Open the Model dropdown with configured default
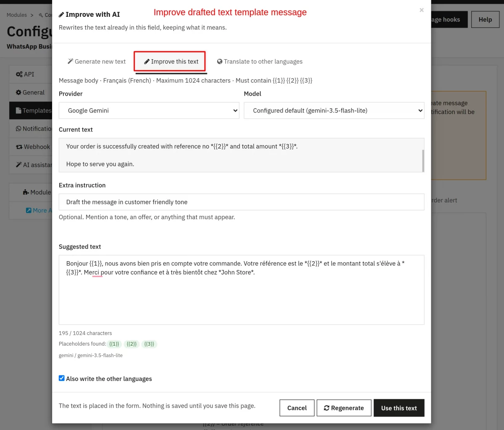The width and height of the screenshot is (504, 430). pos(334,110)
